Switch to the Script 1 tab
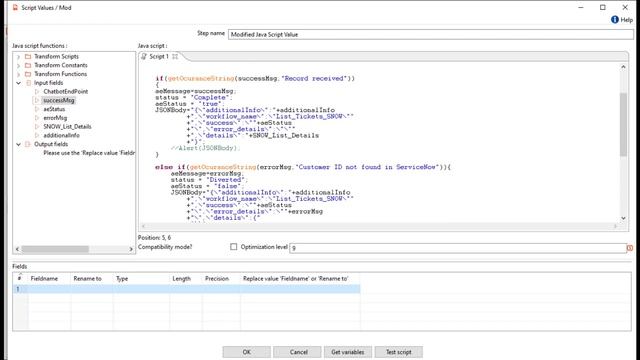The image size is (640, 360). [x=159, y=56]
